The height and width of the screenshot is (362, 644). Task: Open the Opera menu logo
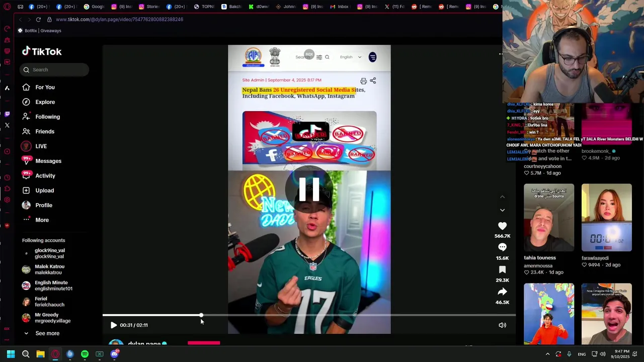tap(7, 7)
